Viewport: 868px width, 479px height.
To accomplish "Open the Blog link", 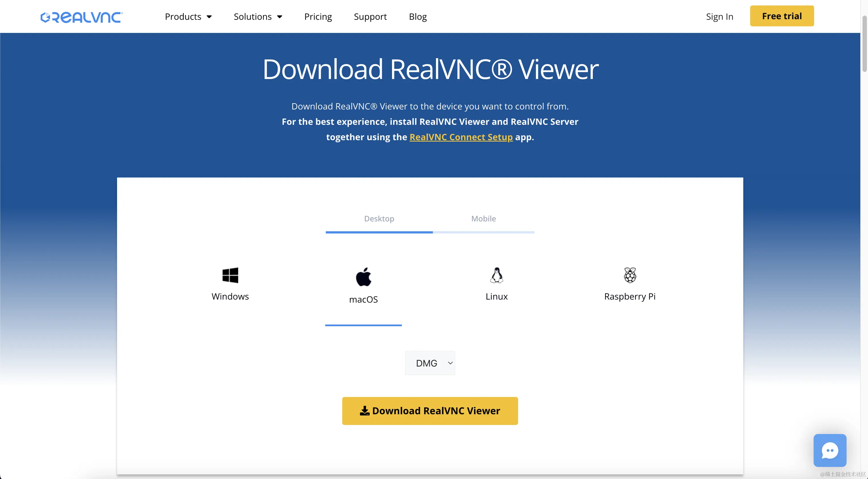I will pos(417,17).
